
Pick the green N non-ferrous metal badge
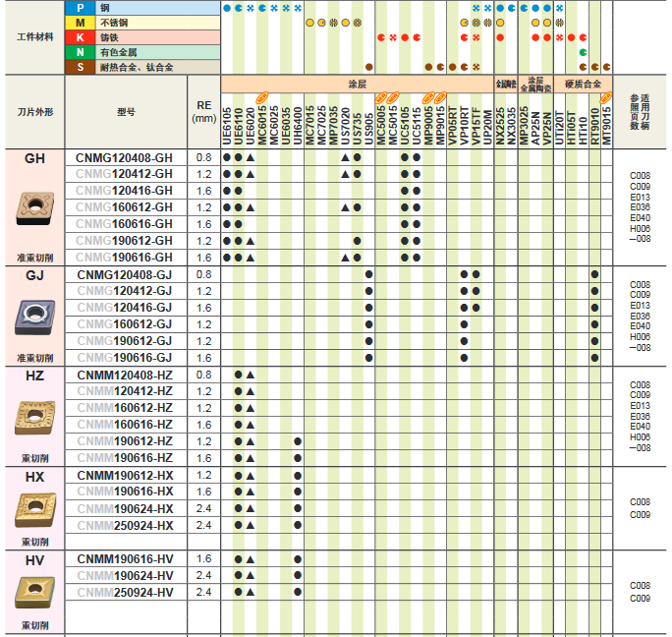(x=80, y=52)
